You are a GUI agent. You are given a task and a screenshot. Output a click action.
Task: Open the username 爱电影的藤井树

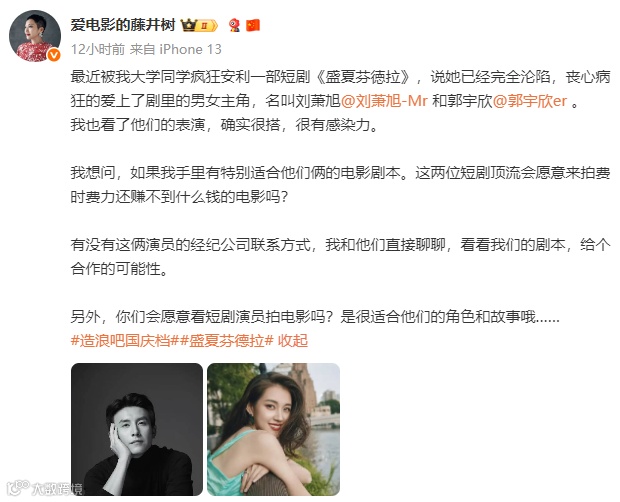(x=123, y=25)
